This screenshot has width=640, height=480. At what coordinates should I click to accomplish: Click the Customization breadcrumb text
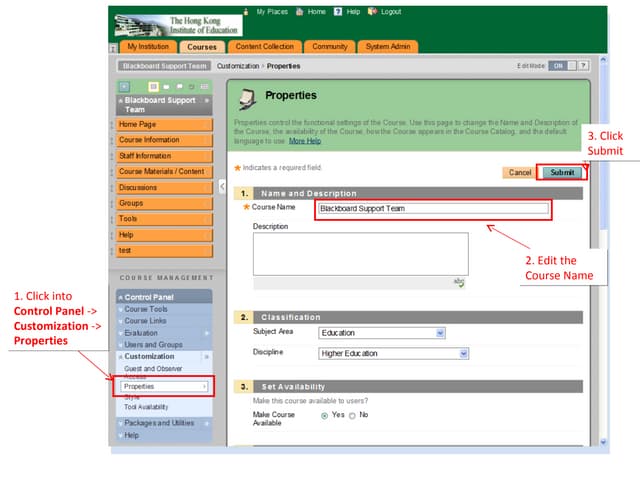tap(238, 66)
